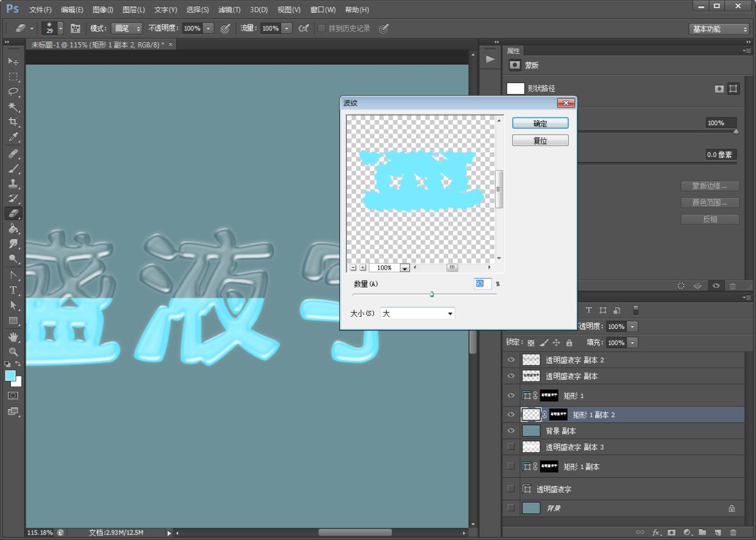Open the eraser mode dropdown 画笔
756x540 pixels.
[127, 29]
